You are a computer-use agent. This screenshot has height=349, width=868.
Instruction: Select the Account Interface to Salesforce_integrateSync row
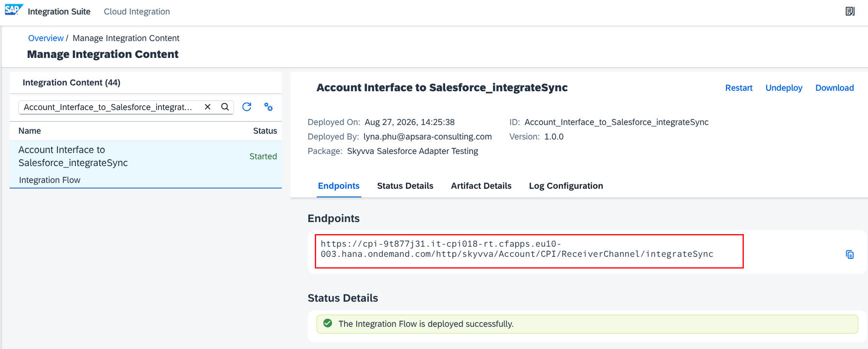coord(145,164)
